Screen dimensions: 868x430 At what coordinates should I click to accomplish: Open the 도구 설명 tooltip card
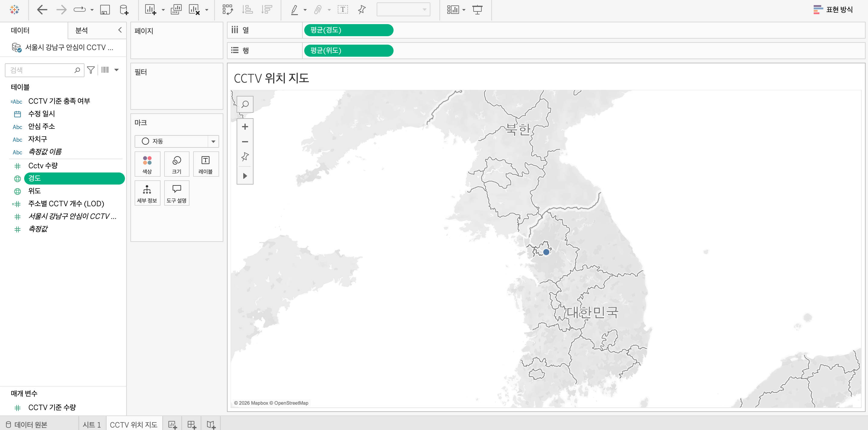(177, 193)
